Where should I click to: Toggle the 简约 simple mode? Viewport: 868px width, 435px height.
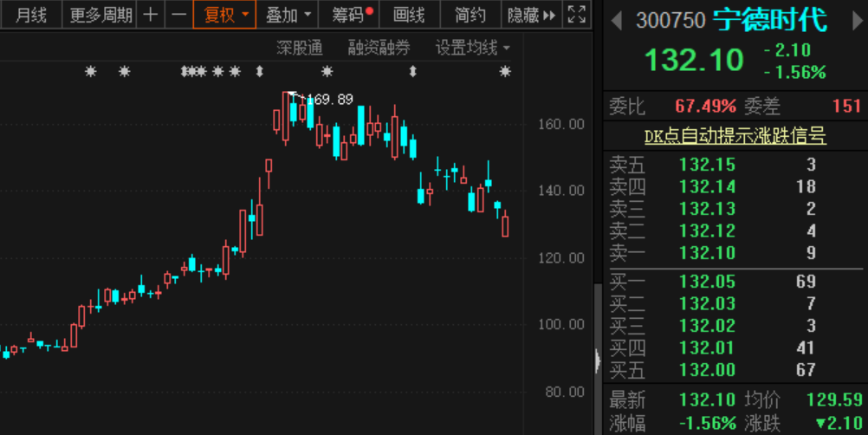pos(470,15)
